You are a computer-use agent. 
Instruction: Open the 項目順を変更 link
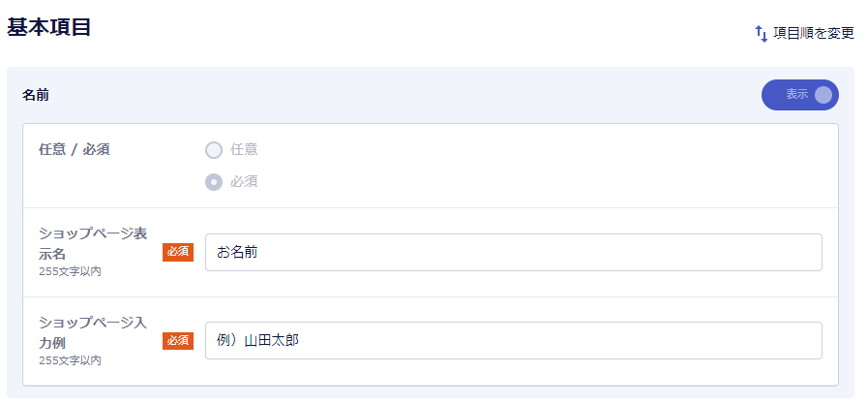[805, 34]
